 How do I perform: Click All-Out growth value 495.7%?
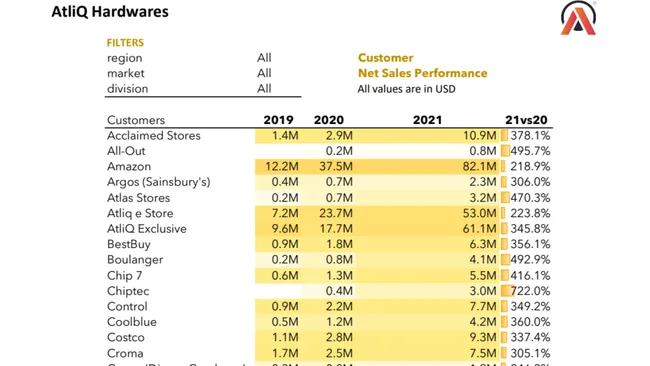point(530,151)
